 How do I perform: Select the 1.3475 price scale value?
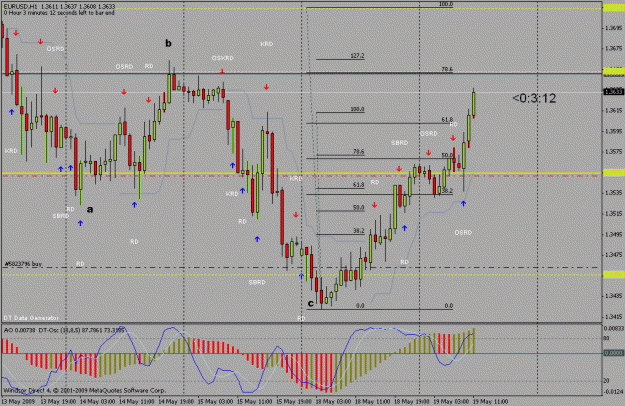[613, 255]
